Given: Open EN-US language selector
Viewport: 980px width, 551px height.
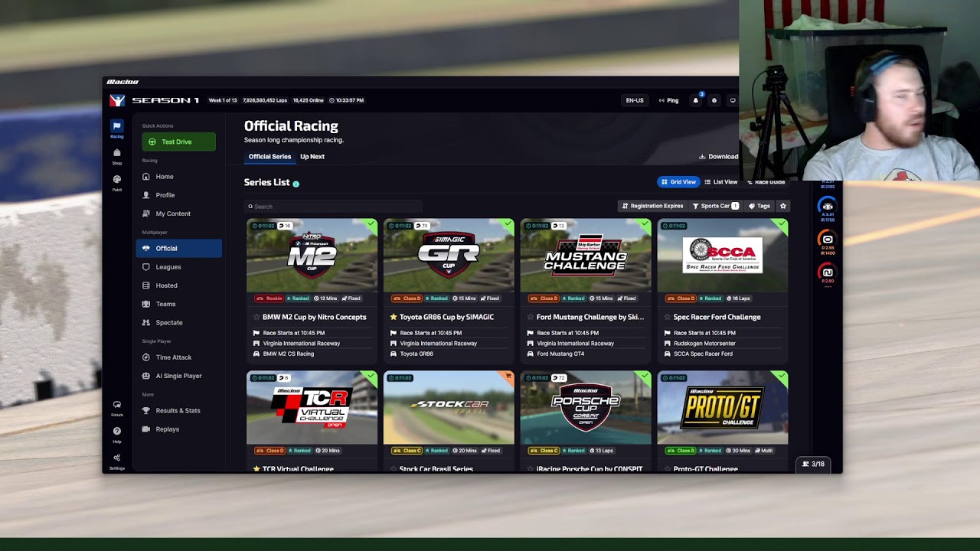Looking at the screenshot, I should tap(635, 100).
